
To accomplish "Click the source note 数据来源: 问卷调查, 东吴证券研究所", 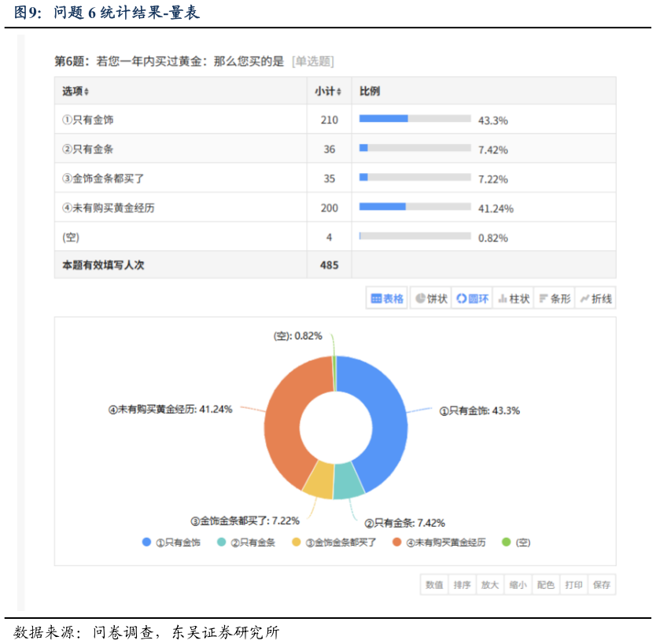I will [146, 632].
